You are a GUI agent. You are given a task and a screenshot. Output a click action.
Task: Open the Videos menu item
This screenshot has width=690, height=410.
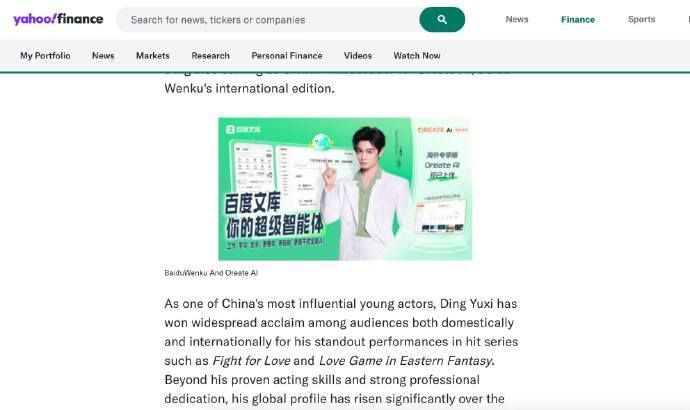(357, 55)
